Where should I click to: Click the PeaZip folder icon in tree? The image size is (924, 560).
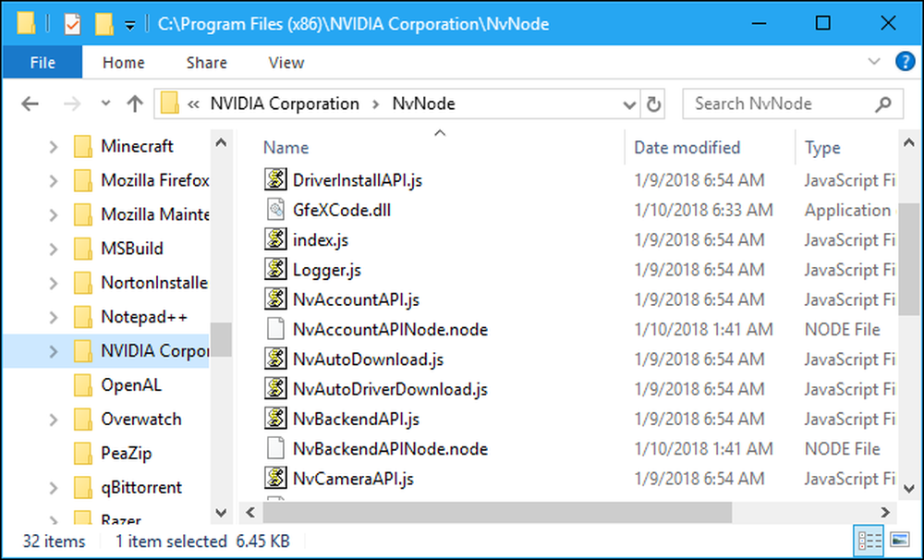point(82,454)
